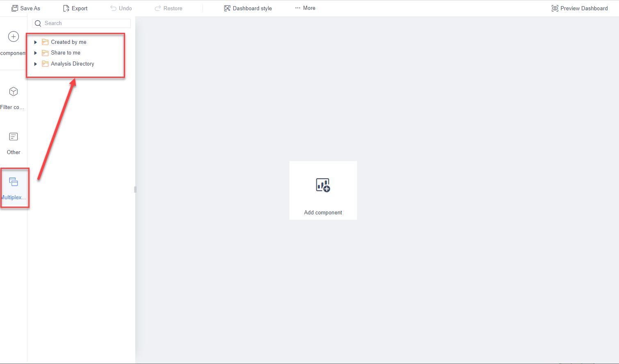
Task: Click the Export text label
Action: coord(80,8)
